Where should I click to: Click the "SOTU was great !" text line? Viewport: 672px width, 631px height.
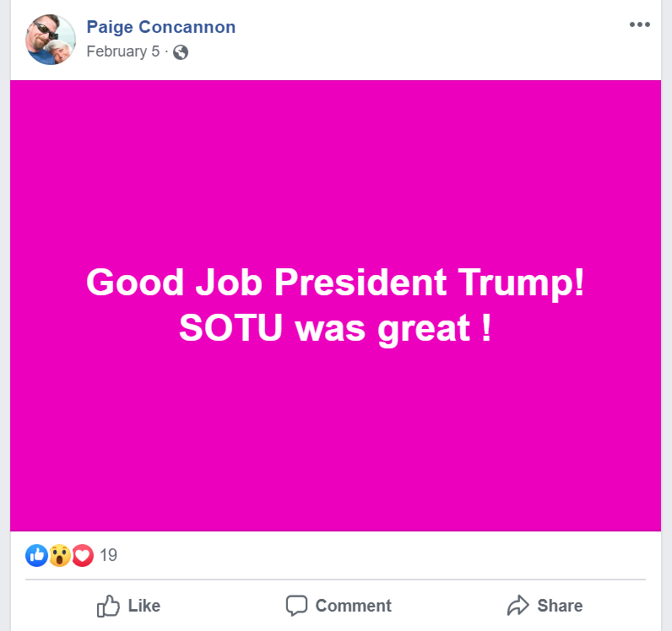point(335,329)
